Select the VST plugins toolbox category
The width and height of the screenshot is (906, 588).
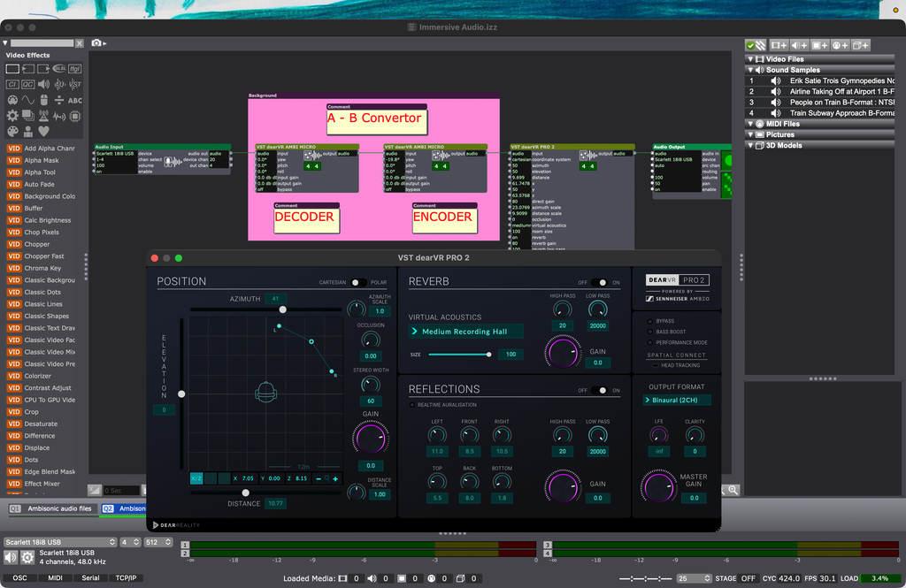[75, 84]
